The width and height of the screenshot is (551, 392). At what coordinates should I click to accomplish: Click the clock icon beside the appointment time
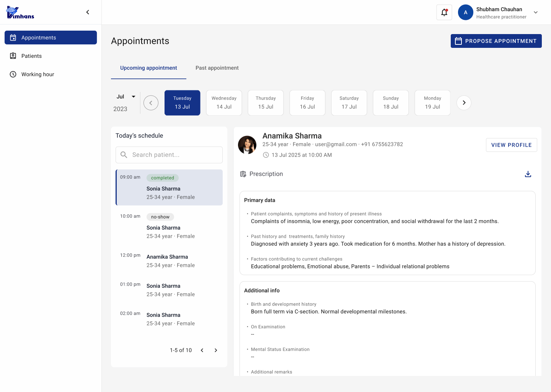(x=266, y=155)
